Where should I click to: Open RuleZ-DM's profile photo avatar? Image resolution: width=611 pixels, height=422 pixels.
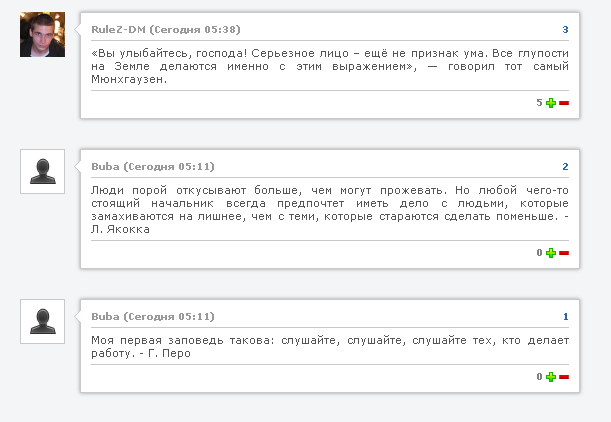[42, 35]
